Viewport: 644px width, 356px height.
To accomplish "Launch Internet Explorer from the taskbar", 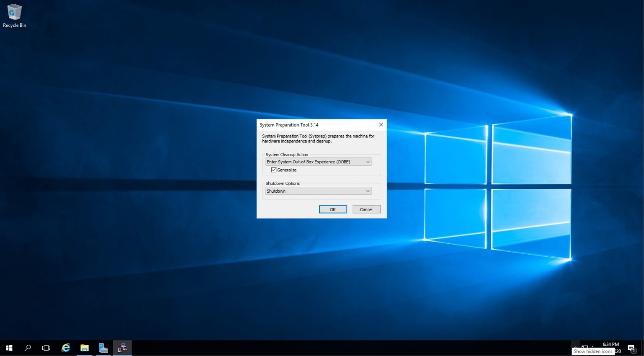I will click(65, 348).
